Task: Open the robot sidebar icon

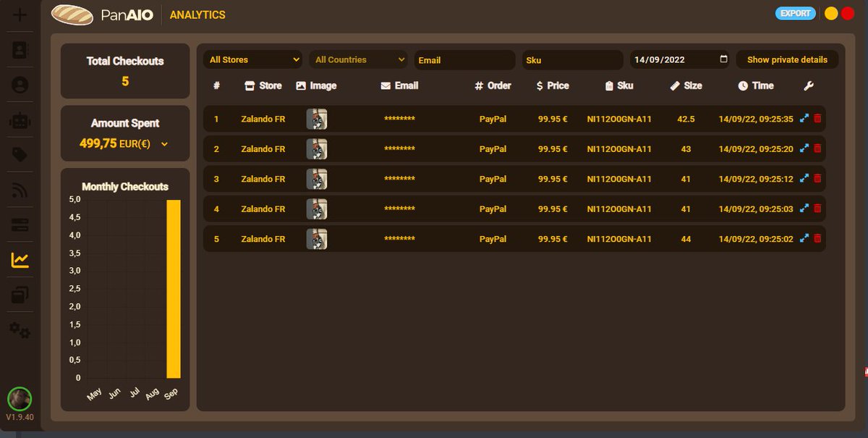Action: pyautogui.click(x=20, y=121)
